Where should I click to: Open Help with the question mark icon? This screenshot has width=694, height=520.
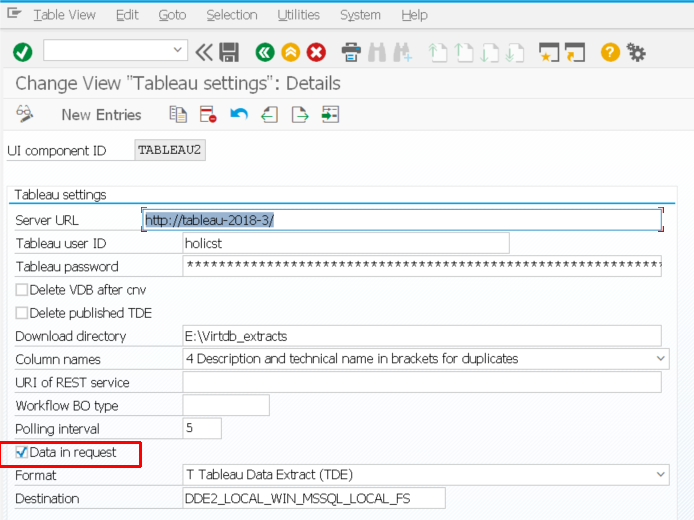(x=610, y=52)
